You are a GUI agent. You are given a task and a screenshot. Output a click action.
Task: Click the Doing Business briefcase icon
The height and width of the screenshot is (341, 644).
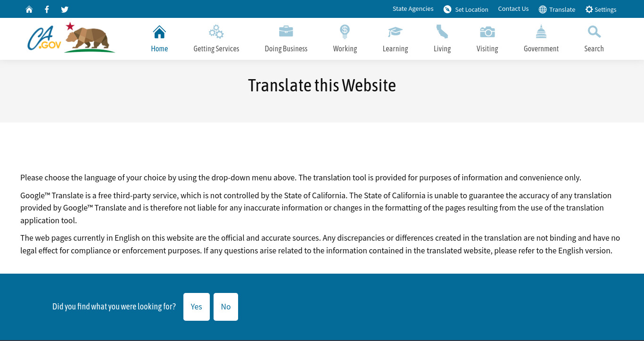pyautogui.click(x=286, y=32)
